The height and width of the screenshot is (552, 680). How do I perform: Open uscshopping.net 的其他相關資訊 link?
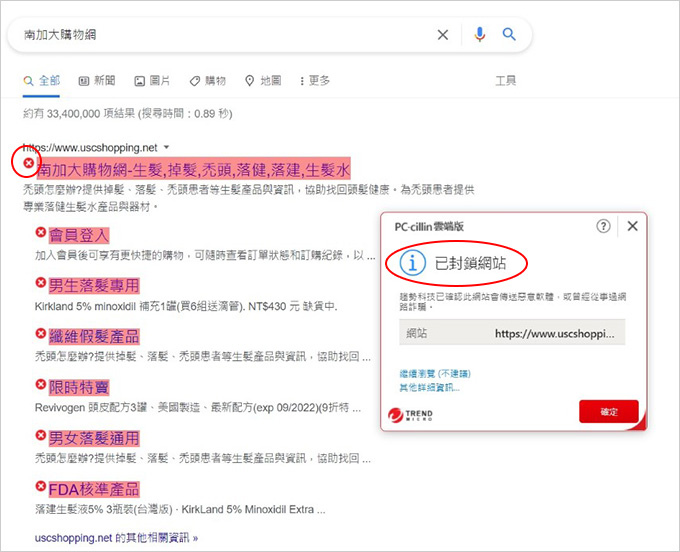[x=116, y=538]
